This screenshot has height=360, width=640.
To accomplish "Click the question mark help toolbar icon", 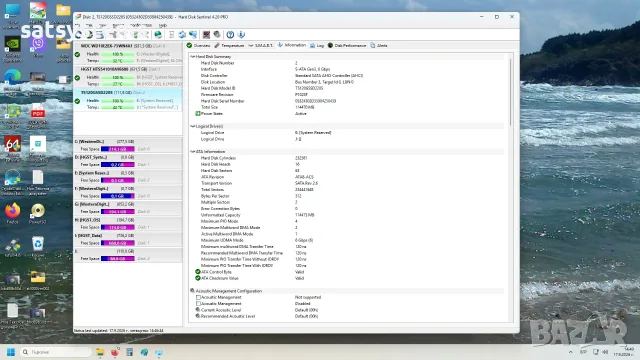I will [230, 35].
